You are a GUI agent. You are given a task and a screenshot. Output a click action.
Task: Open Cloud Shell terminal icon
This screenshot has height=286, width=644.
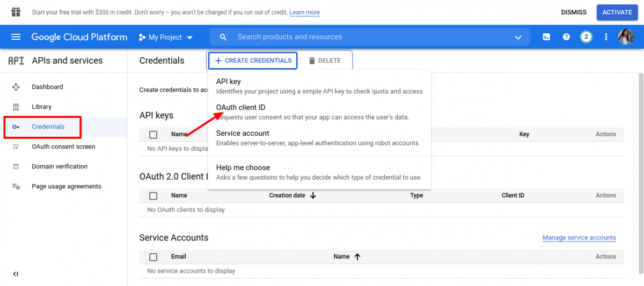546,37
